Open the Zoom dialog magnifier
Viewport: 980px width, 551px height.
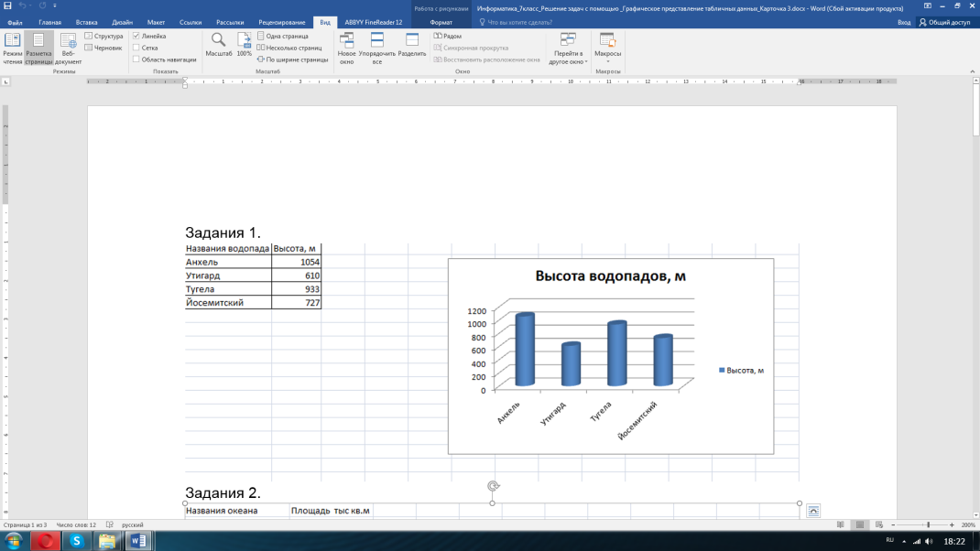tap(218, 45)
